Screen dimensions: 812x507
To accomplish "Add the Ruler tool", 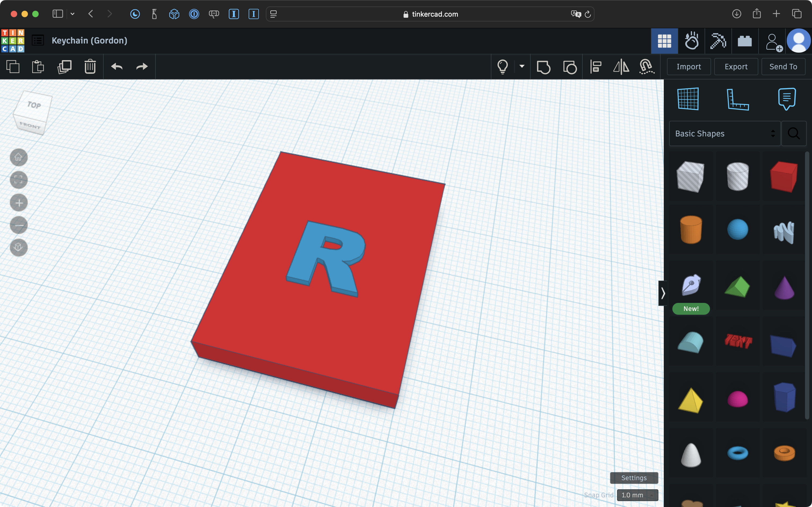I will 737,99.
